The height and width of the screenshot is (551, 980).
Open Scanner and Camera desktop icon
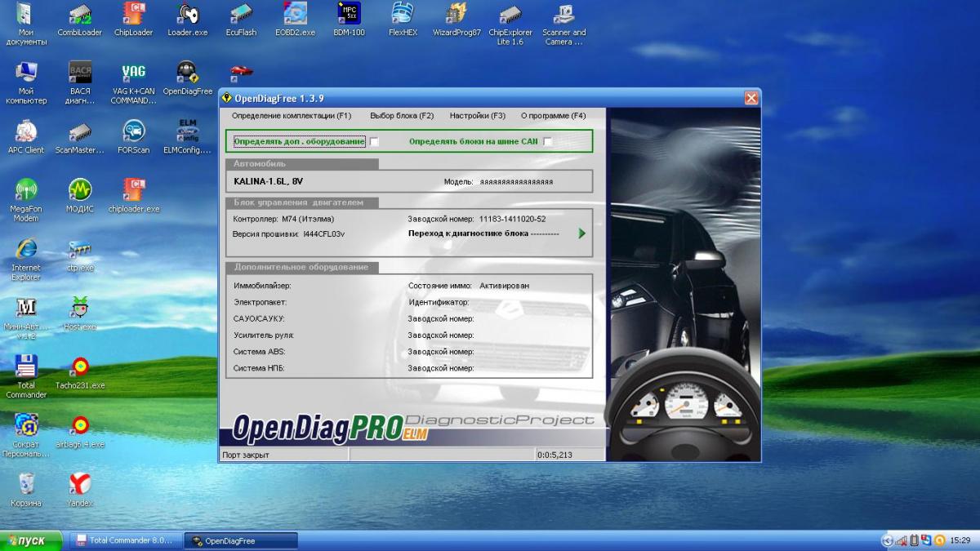pos(563,24)
